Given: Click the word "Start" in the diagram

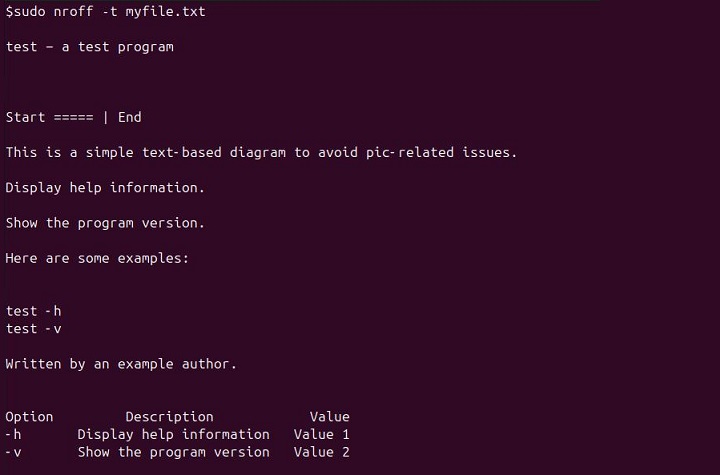Looking at the screenshot, I should (x=25, y=117).
